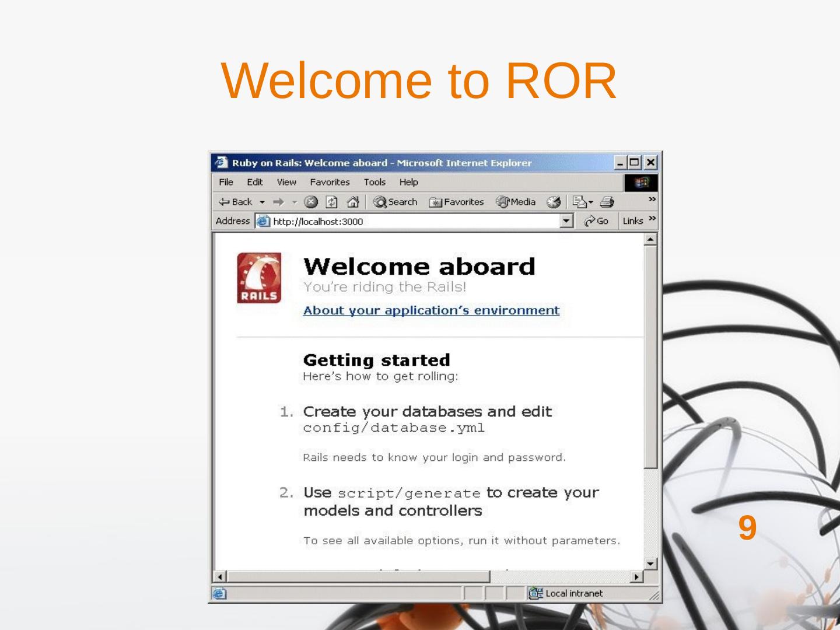The width and height of the screenshot is (840, 630).
Task: Click the window resize grip in status bar
Action: (x=654, y=596)
